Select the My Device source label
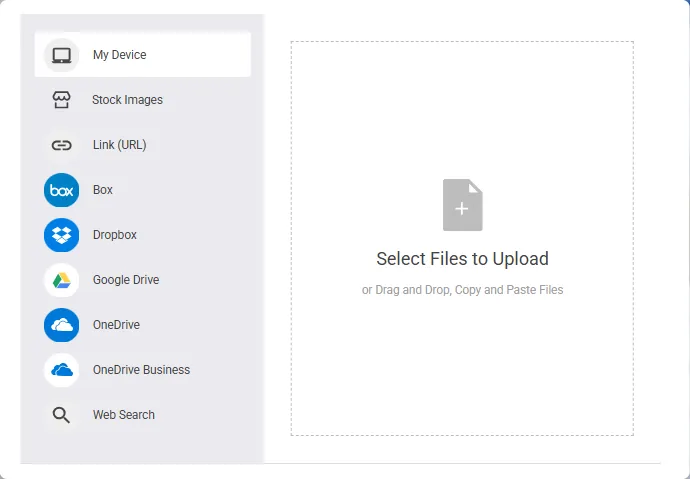 coord(120,55)
